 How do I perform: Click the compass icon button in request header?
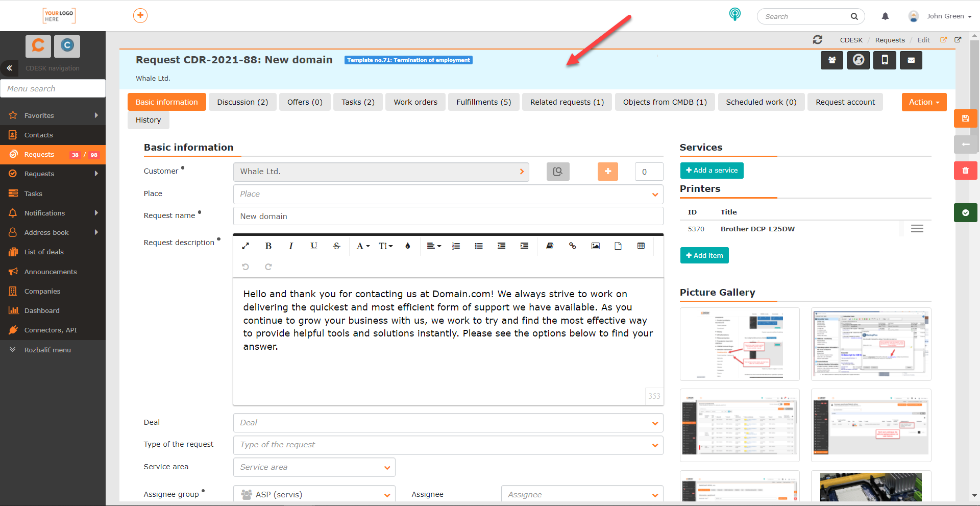[x=859, y=60]
